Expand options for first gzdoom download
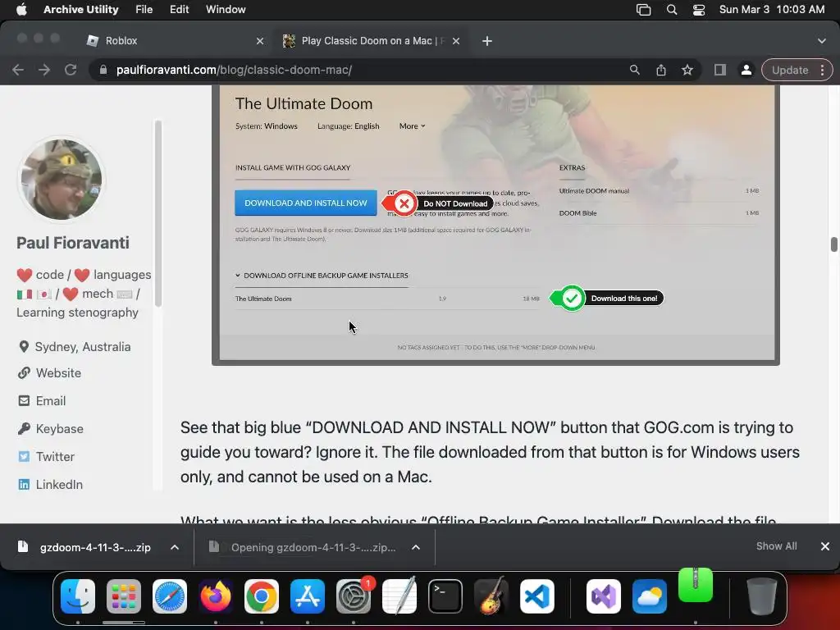840x630 pixels. point(175,547)
